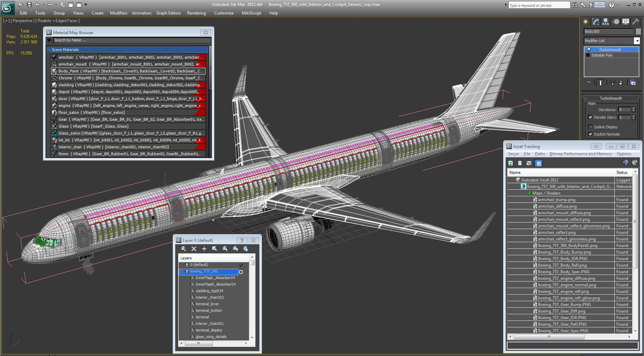
Task: Click Asset Tracking status log icon
Action: (520, 163)
